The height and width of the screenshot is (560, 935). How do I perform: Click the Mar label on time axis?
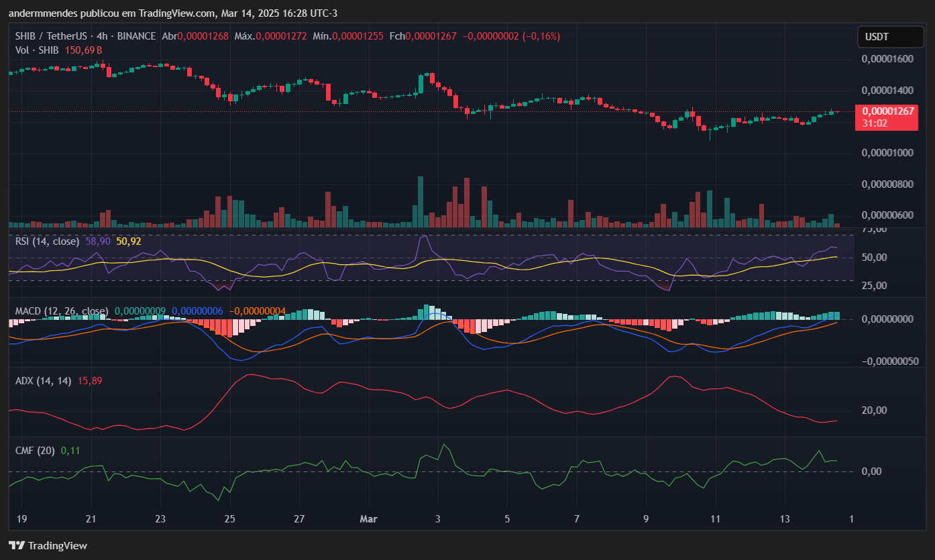point(368,519)
